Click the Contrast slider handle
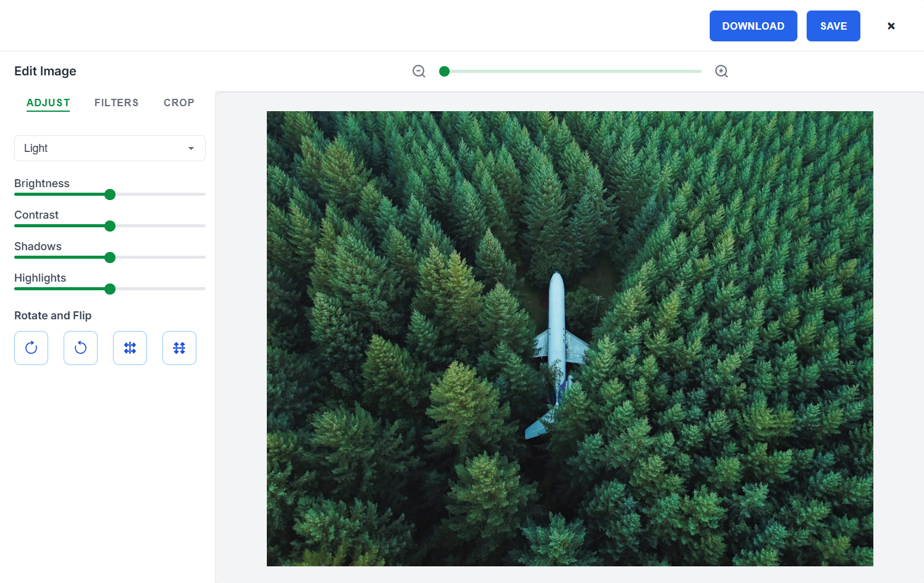The image size is (924, 583). point(110,226)
